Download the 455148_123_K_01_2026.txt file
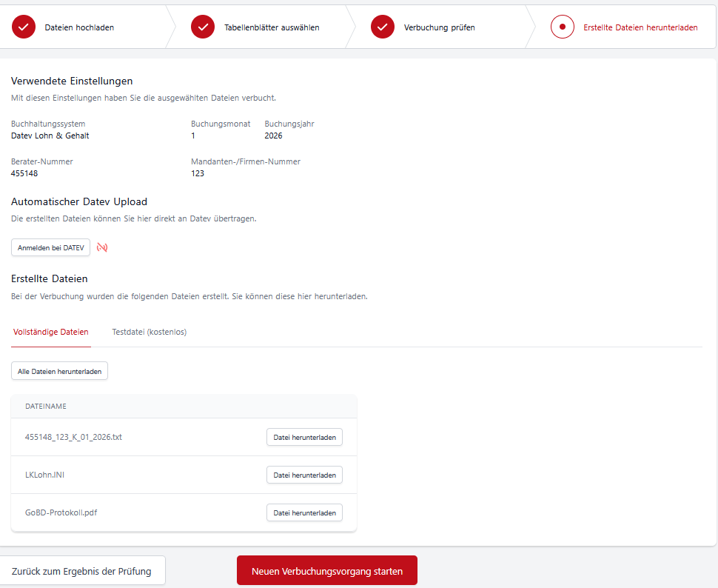The image size is (718, 588). [304, 438]
